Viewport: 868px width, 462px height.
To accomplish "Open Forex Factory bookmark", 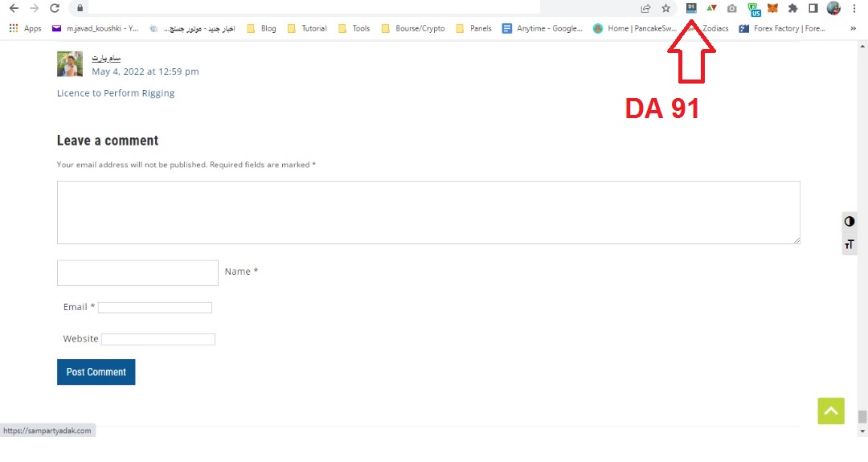I will click(x=782, y=28).
